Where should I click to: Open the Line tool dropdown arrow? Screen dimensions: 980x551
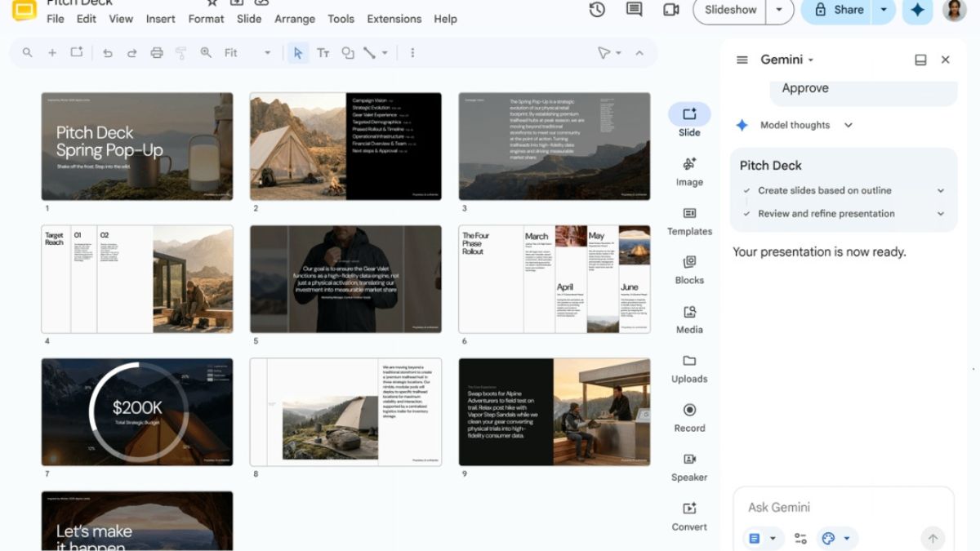point(385,53)
